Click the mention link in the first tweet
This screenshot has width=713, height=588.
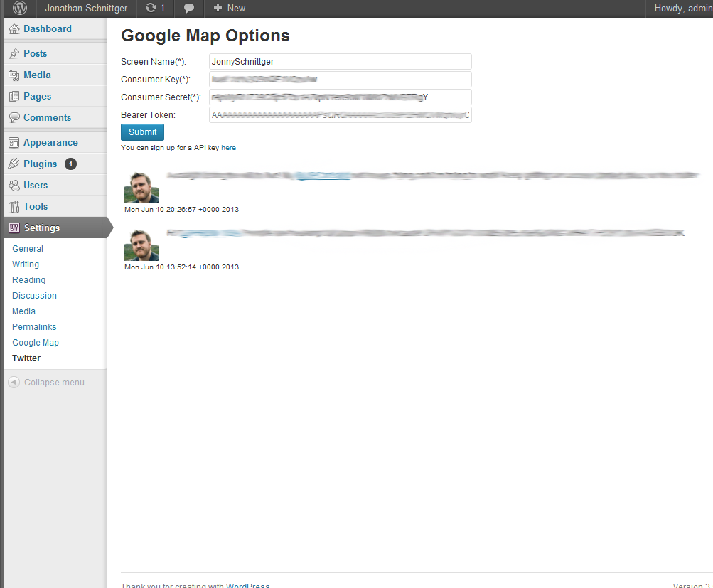[x=323, y=176]
